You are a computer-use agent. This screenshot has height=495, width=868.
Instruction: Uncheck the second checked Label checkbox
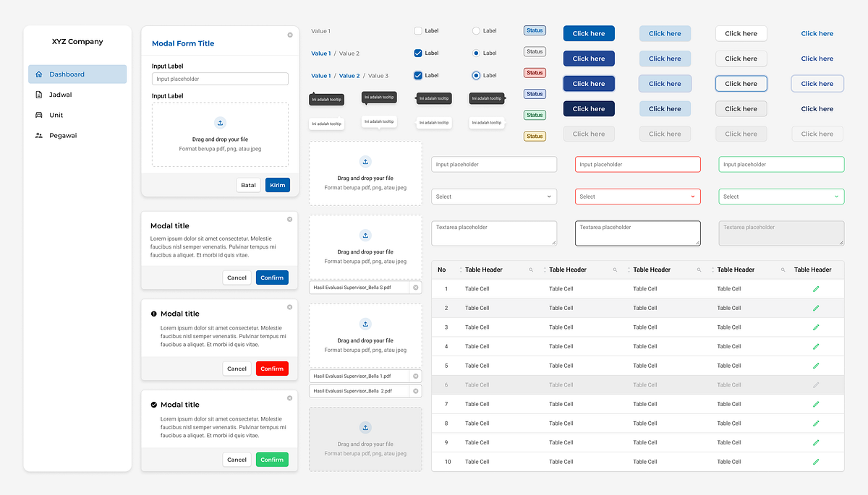click(417, 75)
